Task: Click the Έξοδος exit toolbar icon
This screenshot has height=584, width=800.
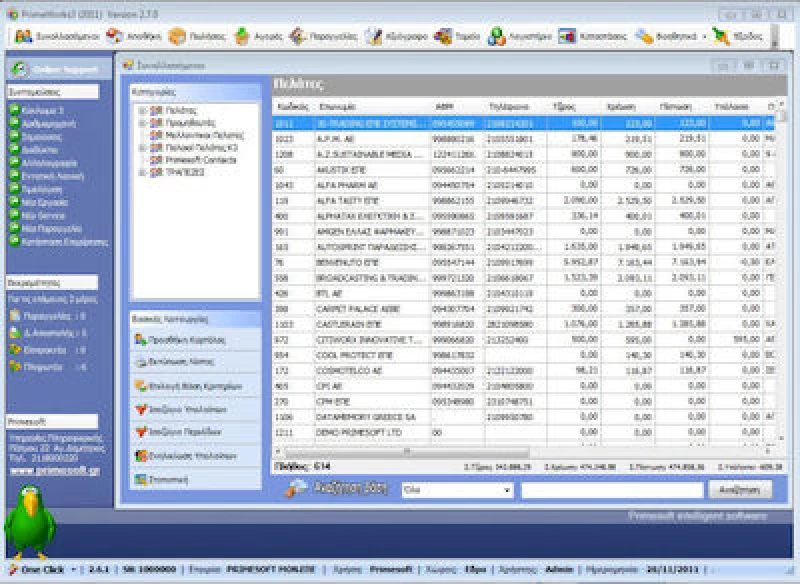Action: (721, 36)
